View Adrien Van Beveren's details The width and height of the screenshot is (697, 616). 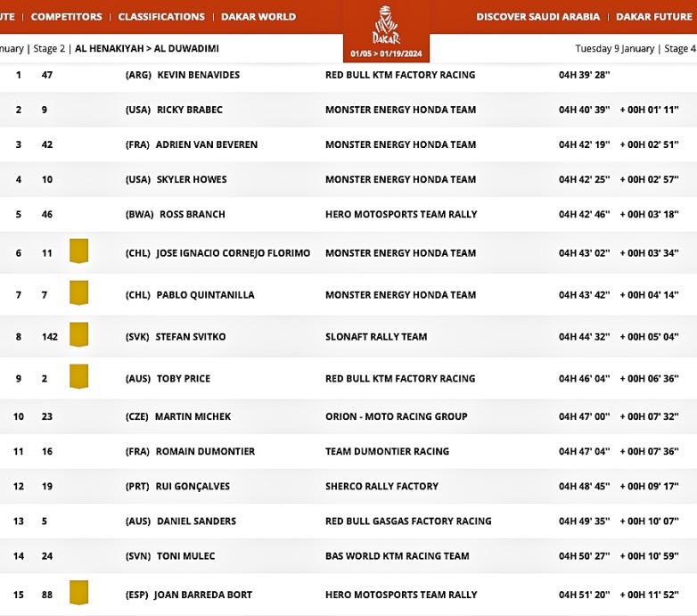tap(206, 144)
